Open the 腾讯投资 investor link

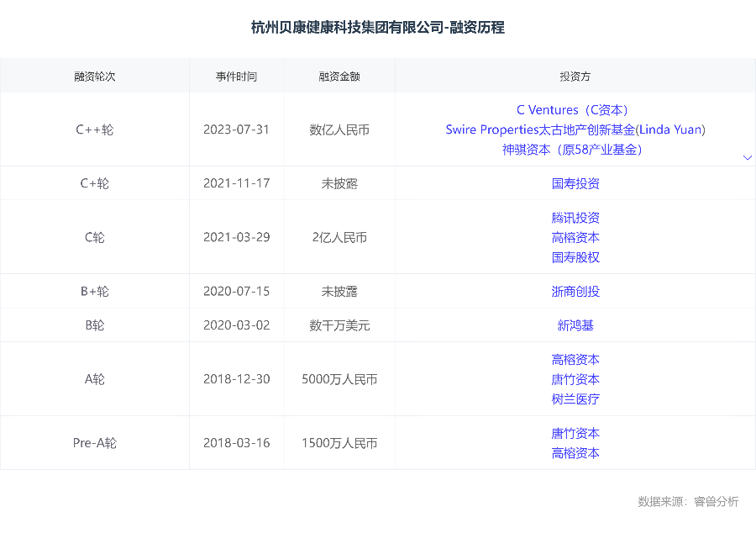point(575,218)
